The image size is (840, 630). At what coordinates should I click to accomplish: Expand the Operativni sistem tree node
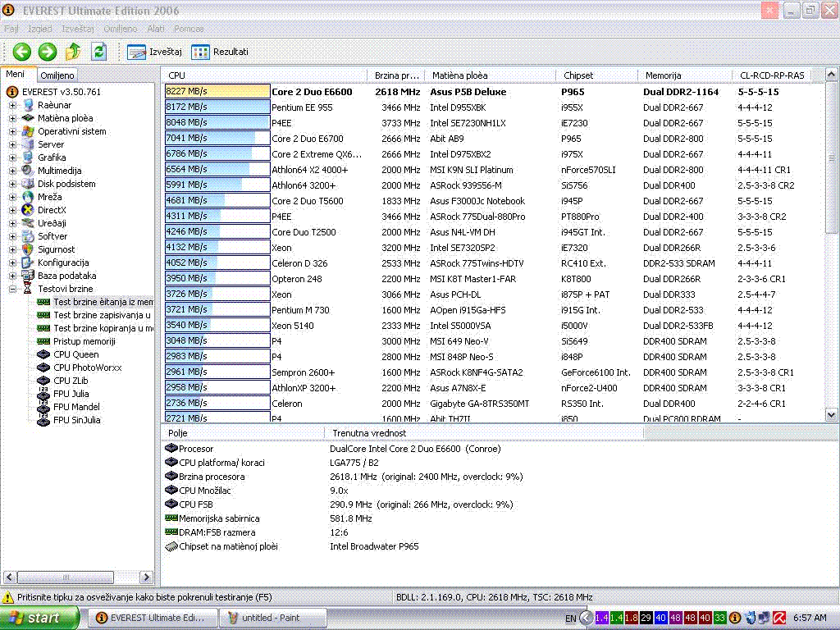[x=12, y=131]
